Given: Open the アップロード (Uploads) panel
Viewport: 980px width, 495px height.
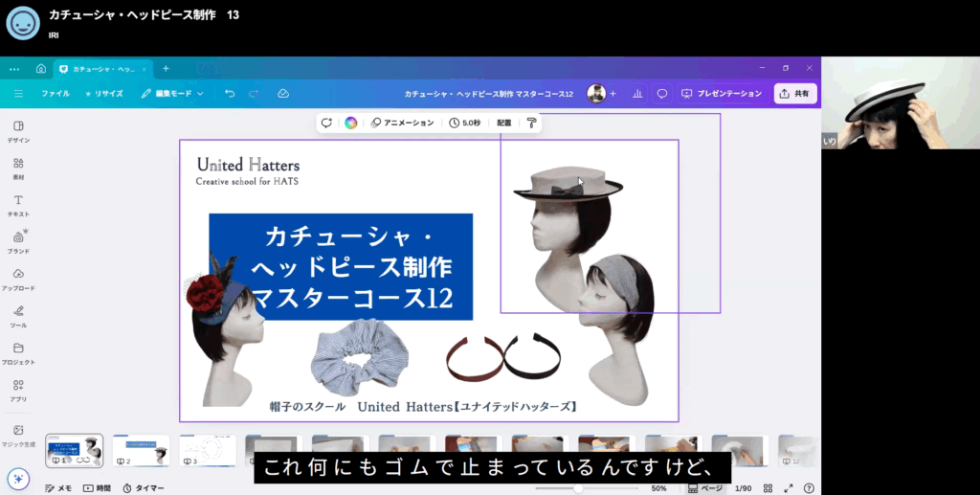Looking at the screenshot, I should click(18, 279).
